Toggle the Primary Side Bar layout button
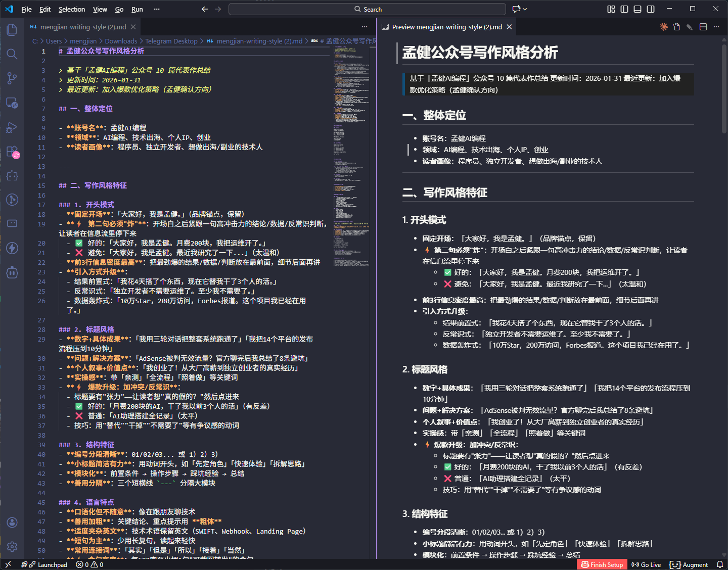 [x=624, y=9]
